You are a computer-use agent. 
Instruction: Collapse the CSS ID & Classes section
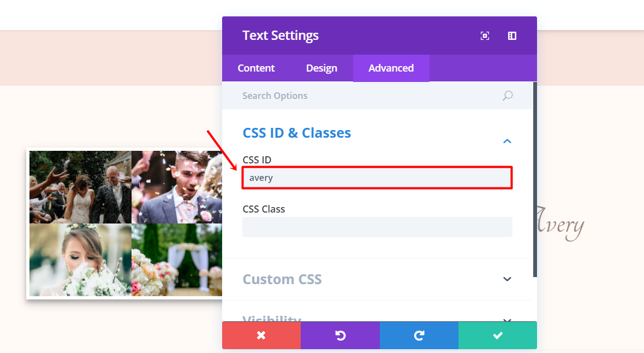click(x=507, y=142)
